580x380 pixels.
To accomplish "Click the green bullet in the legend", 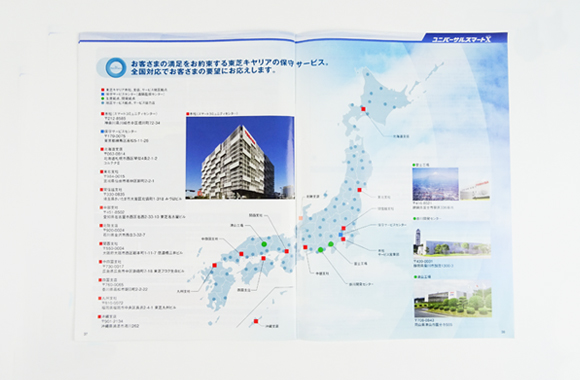I will tap(102, 98).
